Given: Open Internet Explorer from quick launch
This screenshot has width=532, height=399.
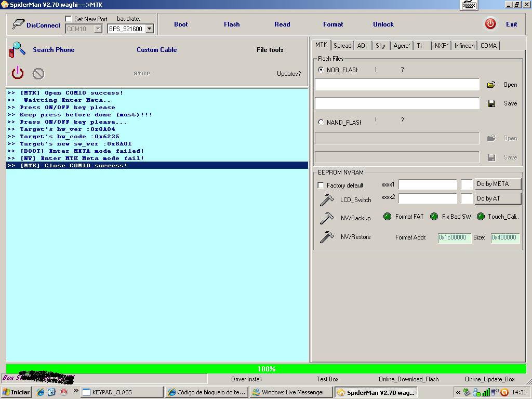Looking at the screenshot, I should [x=41, y=392].
